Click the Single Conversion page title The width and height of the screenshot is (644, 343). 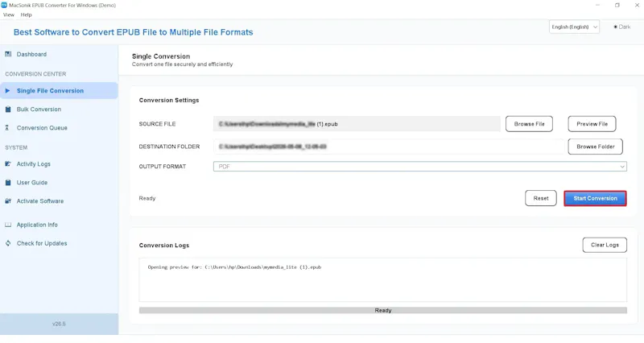(x=161, y=56)
